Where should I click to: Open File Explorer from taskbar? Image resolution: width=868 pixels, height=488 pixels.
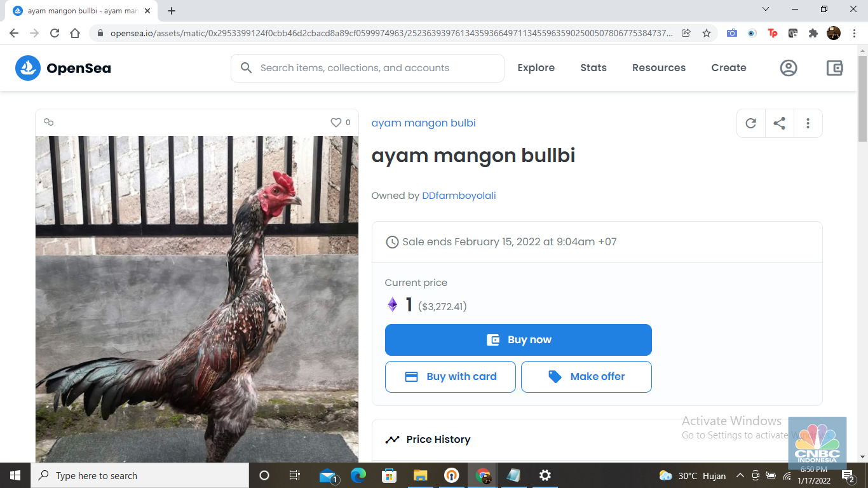[421, 475]
